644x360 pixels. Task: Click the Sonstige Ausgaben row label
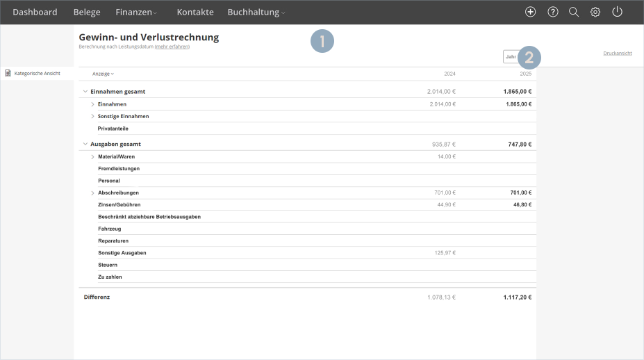point(122,253)
